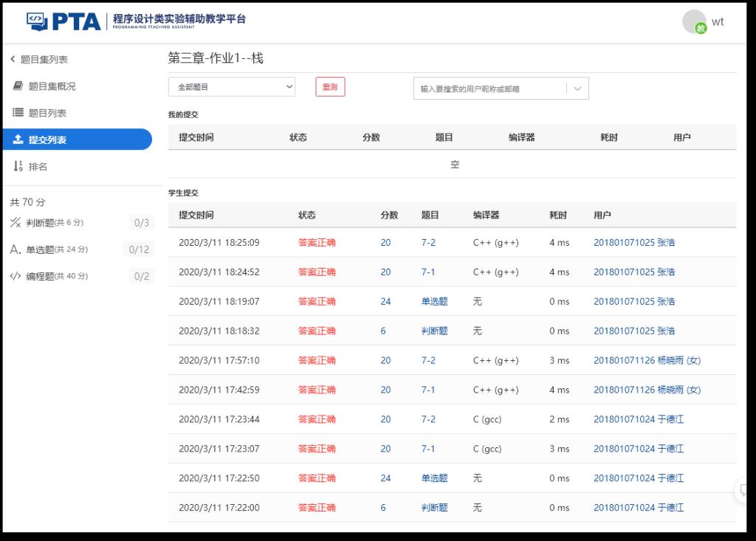This screenshot has width=756, height=541.
Task: Go back to 题目集列表 via arrow
Action: click(13, 60)
